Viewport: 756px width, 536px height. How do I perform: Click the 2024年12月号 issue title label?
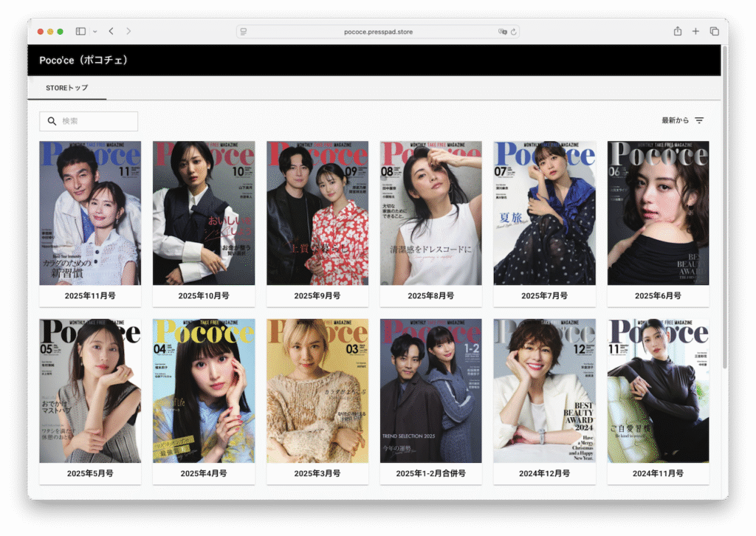pos(544,473)
